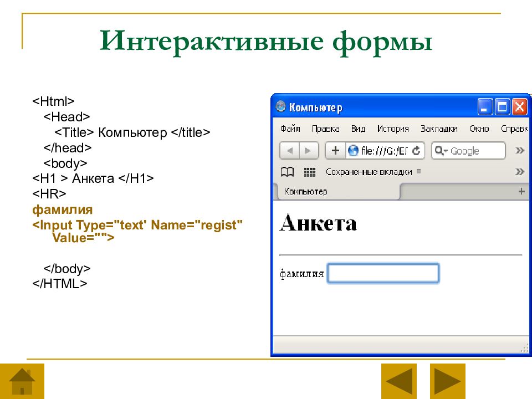The image size is (532, 399).
Task: Add bookmark with the plus button
Action: click(x=335, y=151)
